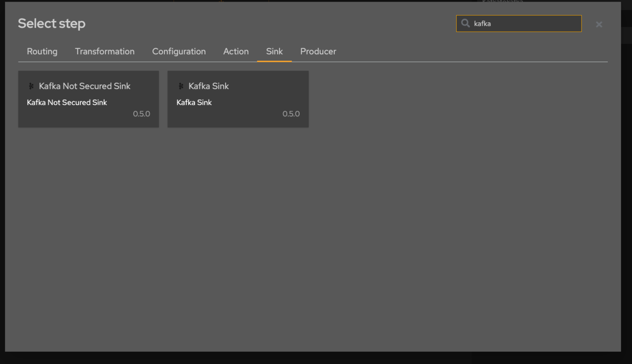The image size is (632, 364).
Task: Close the Select step dialog
Action: pyautogui.click(x=599, y=24)
